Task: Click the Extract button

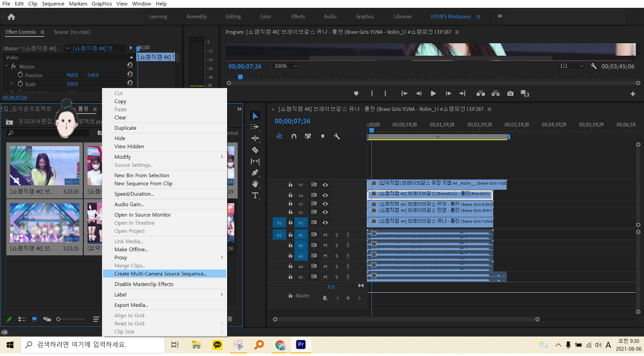Action: tap(496, 93)
